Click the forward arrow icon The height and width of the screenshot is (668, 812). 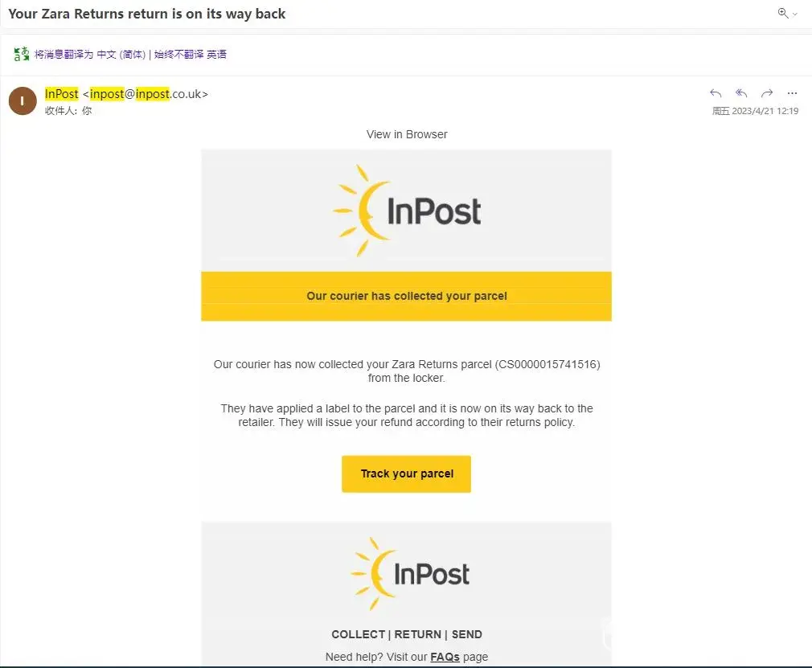(767, 93)
